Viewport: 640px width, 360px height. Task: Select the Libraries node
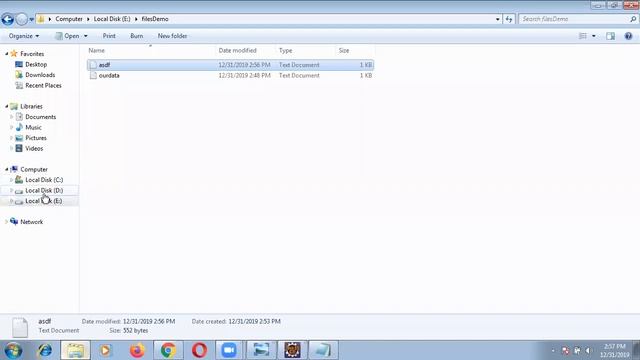pyautogui.click(x=31, y=106)
